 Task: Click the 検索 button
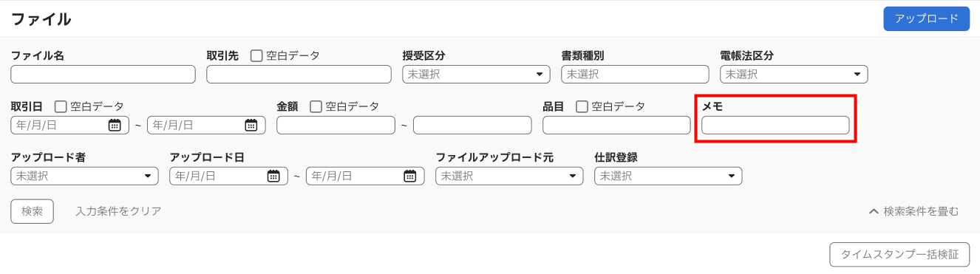(x=32, y=211)
